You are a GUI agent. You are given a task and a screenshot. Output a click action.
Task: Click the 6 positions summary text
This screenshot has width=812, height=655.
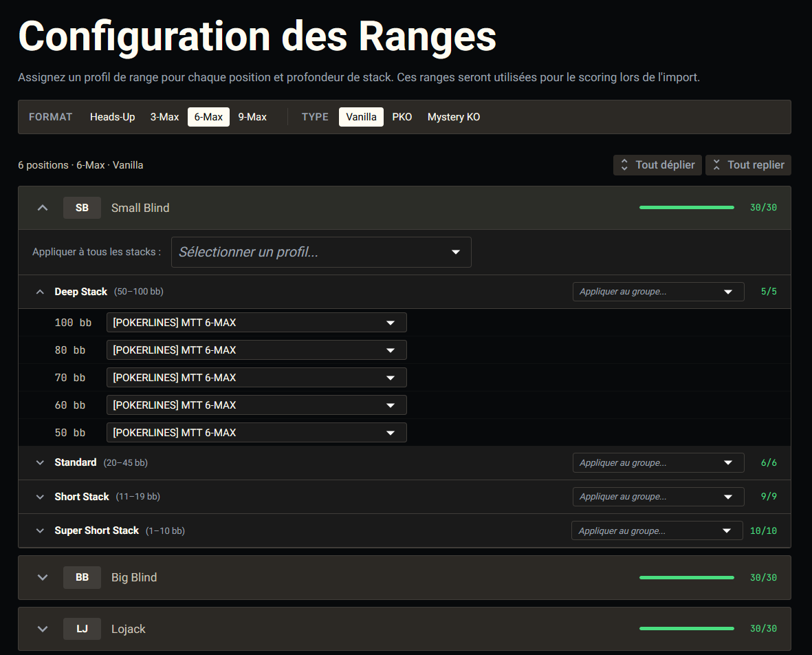point(80,165)
